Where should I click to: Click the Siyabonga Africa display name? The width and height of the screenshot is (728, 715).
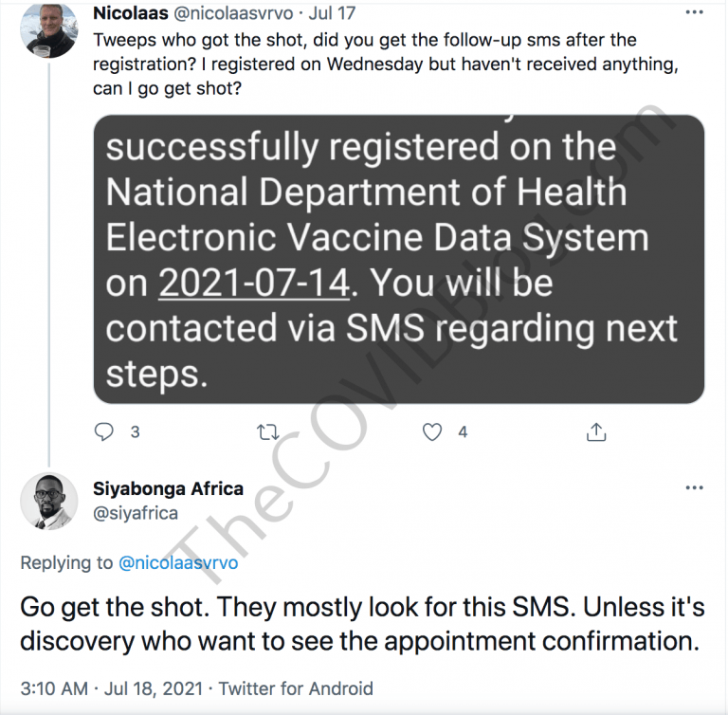pos(169,489)
